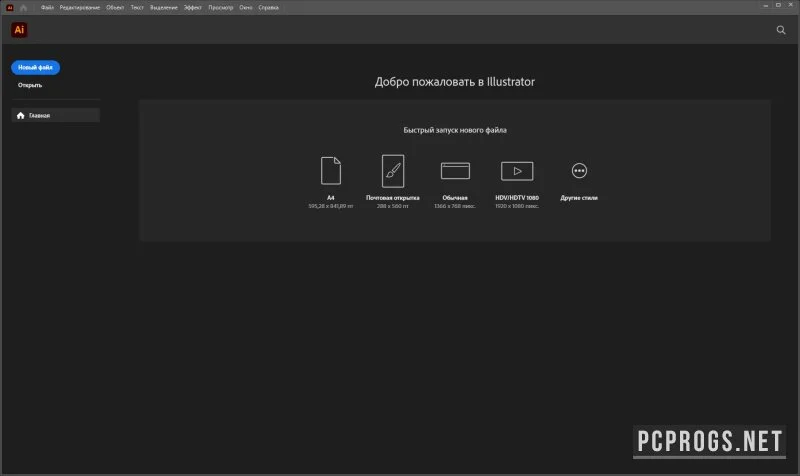The height and width of the screenshot is (476, 800).
Task: Choose the Обычная web preset icon
Action: click(455, 171)
